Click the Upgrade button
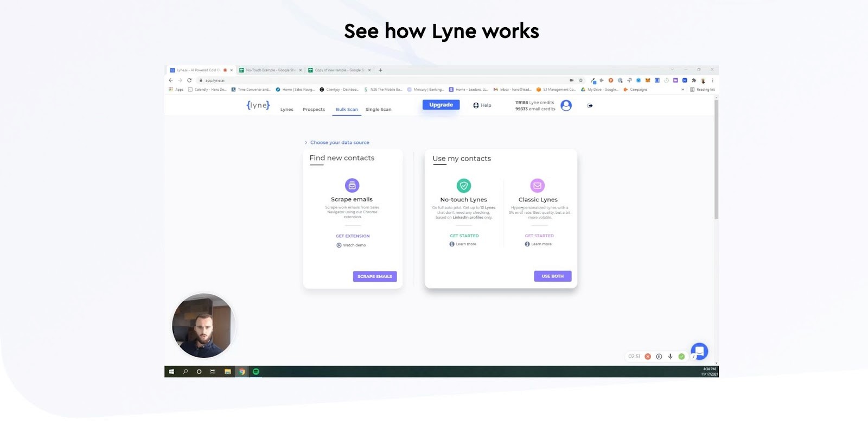 pyautogui.click(x=441, y=105)
